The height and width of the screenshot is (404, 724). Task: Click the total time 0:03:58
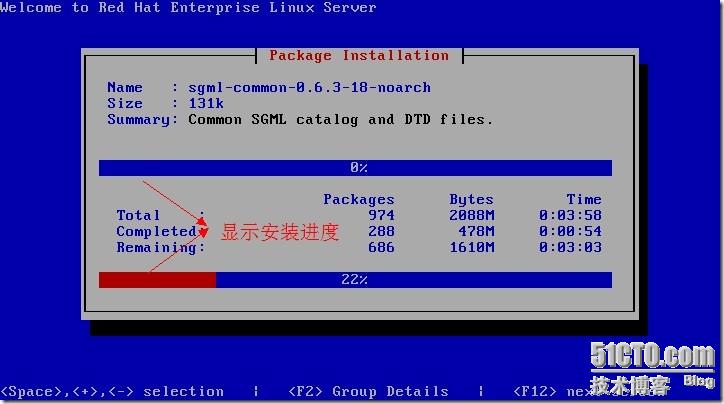(x=570, y=215)
